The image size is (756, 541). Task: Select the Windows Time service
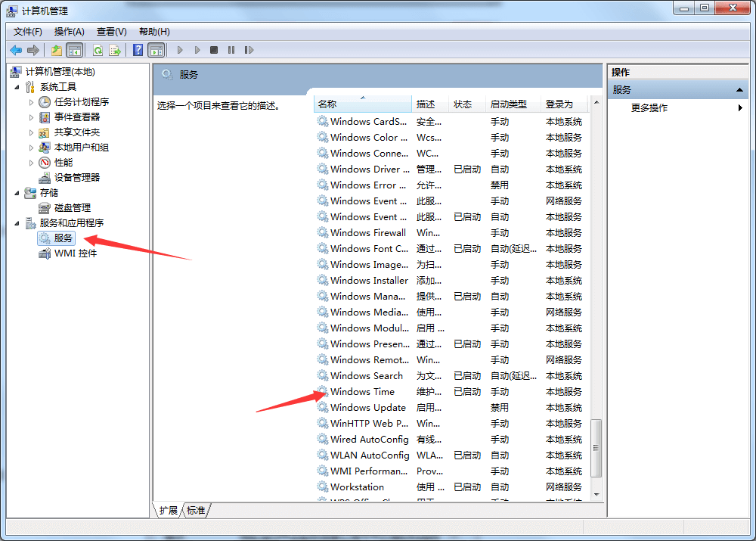452,392
